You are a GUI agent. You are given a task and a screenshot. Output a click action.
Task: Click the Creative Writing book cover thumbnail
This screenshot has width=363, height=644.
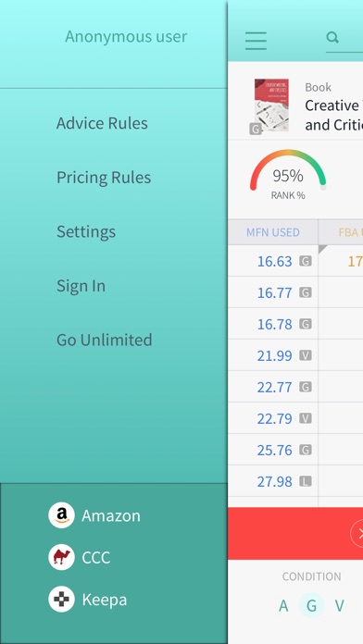[271, 105]
